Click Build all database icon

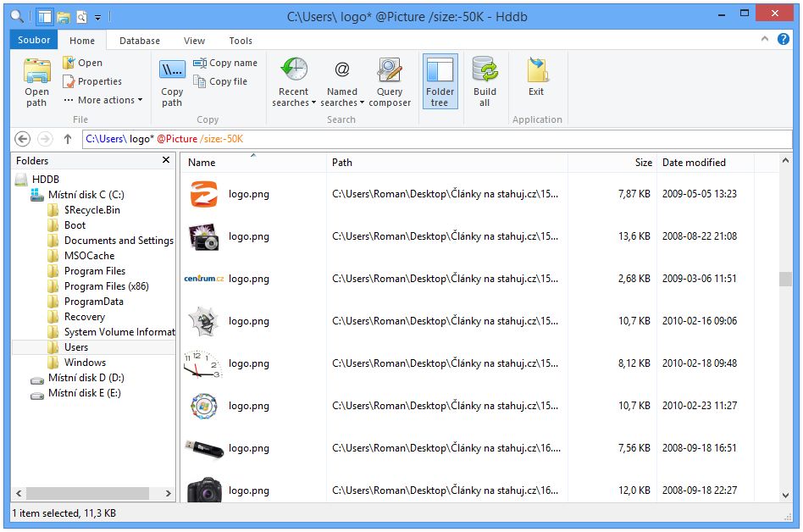pos(485,82)
